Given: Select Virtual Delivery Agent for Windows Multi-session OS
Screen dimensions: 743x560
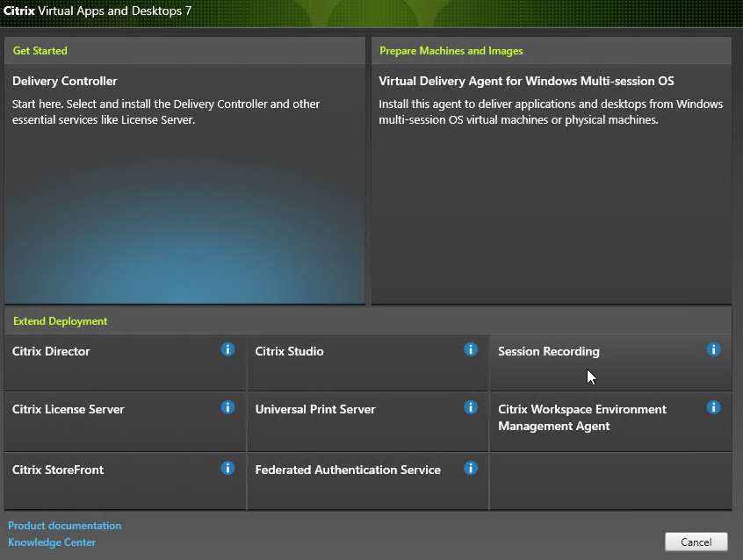Looking at the screenshot, I should pos(551,183).
